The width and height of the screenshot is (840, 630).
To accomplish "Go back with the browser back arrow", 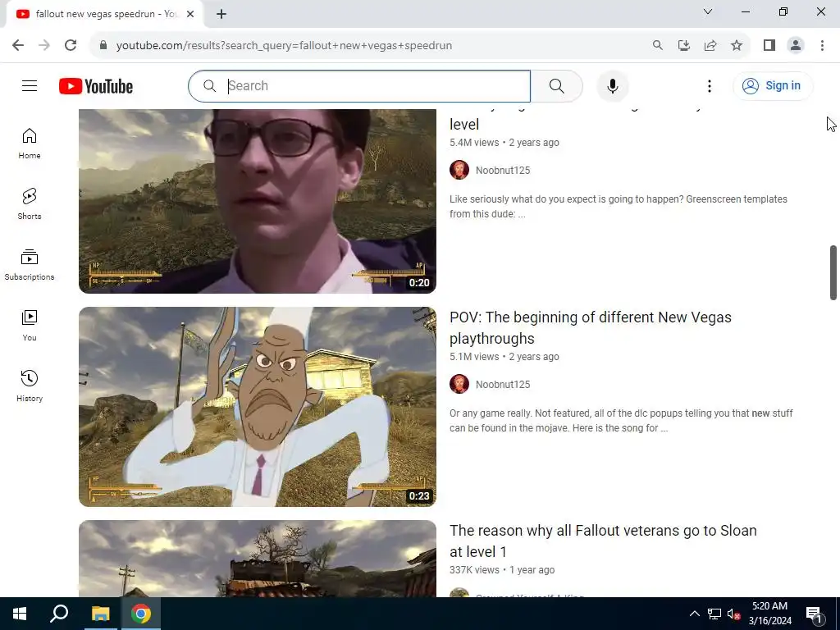I will tap(18, 46).
